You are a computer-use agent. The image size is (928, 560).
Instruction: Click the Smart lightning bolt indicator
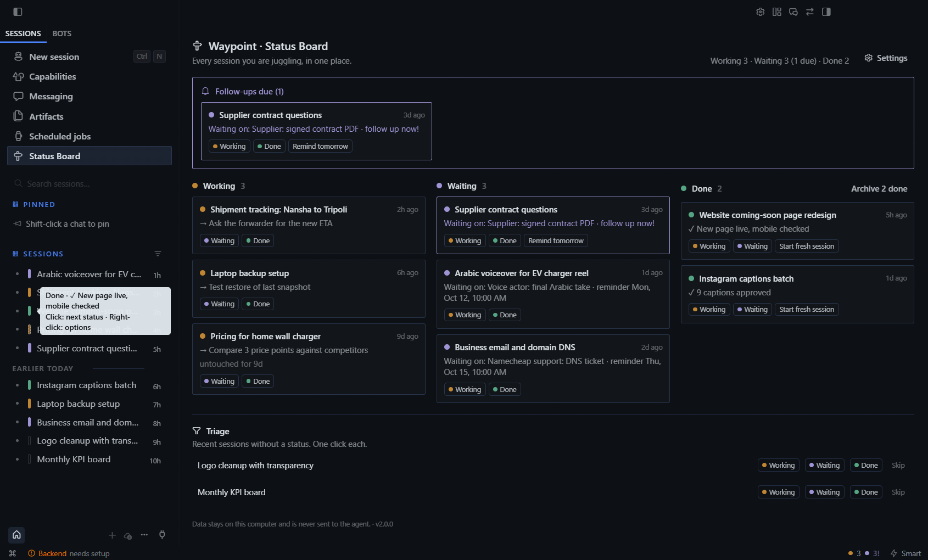[x=906, y=553]
